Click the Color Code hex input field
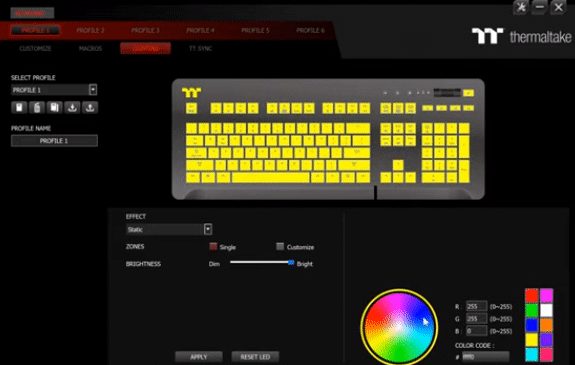 pos(486,356)
